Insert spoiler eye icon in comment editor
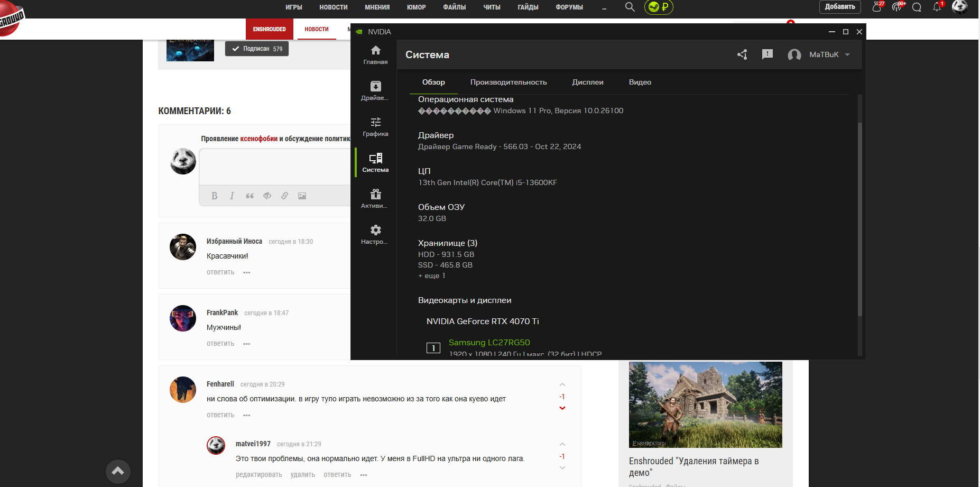The image size is (980, 487). [x=267, y=196]
